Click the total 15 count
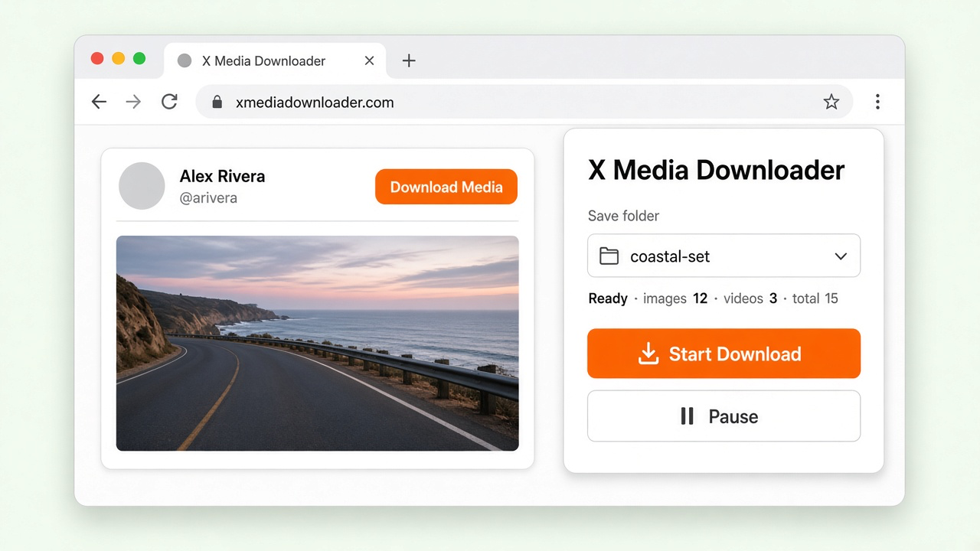Image resolution: width=980 pixels, height=551 pixels. click(815, 298)
